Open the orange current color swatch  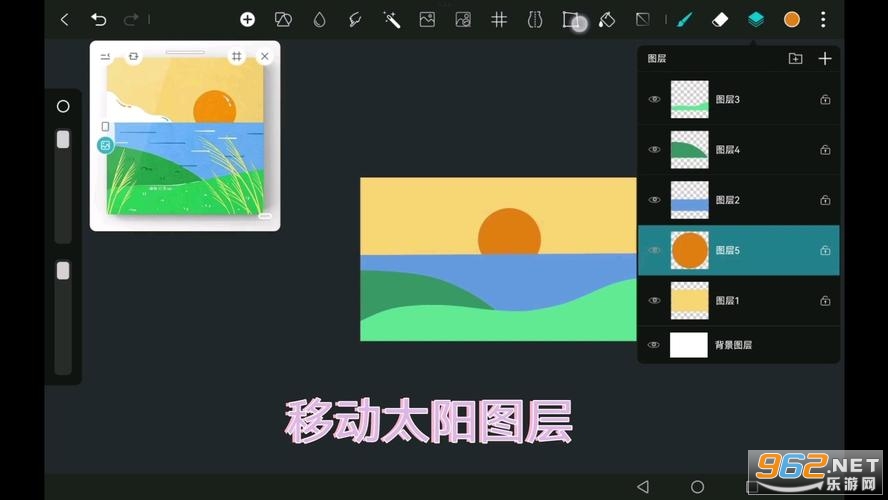tap(792, 20)
